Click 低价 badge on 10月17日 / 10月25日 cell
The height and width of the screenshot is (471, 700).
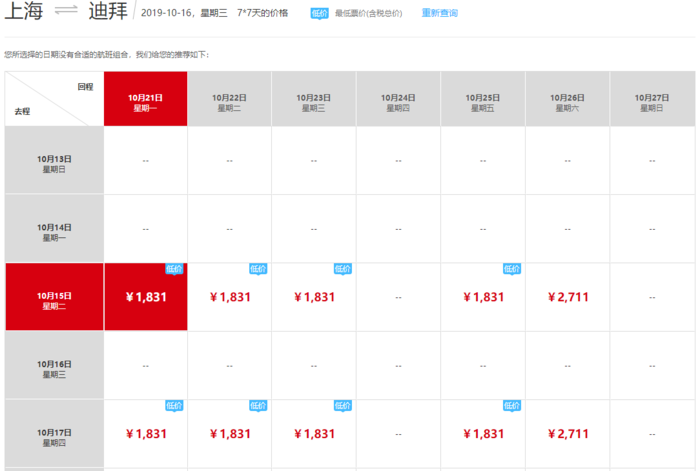(512, 406)
